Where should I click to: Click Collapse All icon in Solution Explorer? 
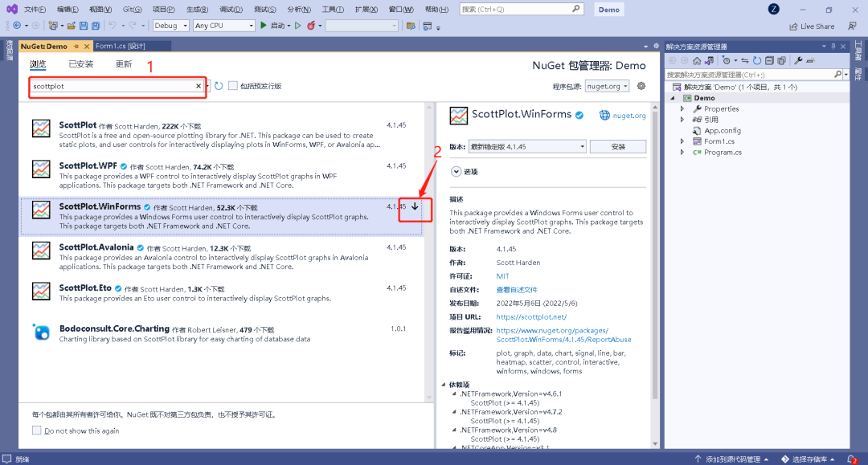(769, 60)
